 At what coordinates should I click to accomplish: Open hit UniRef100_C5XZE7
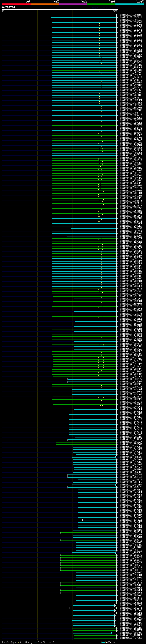pyautogui.click(x=131, y=404)
